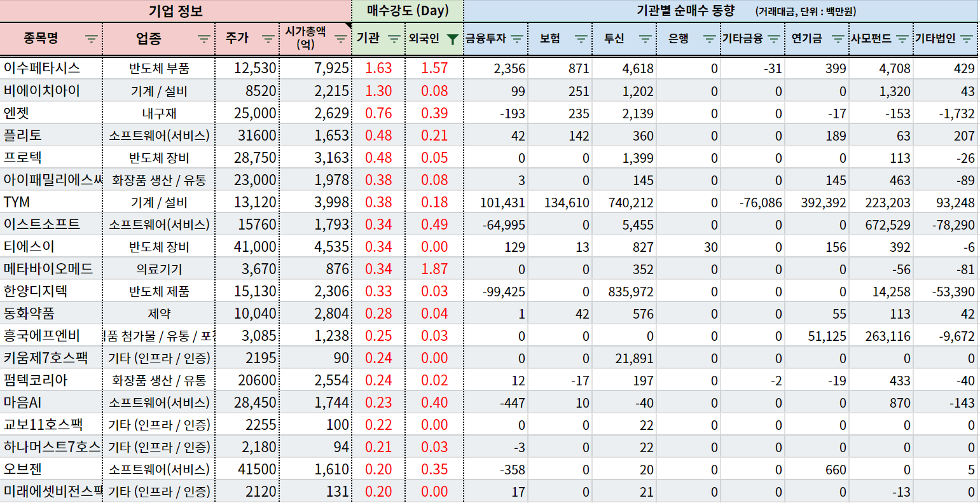Open the 연기금 column filter dropdown

pyautogui.click(x=838, y=39)
